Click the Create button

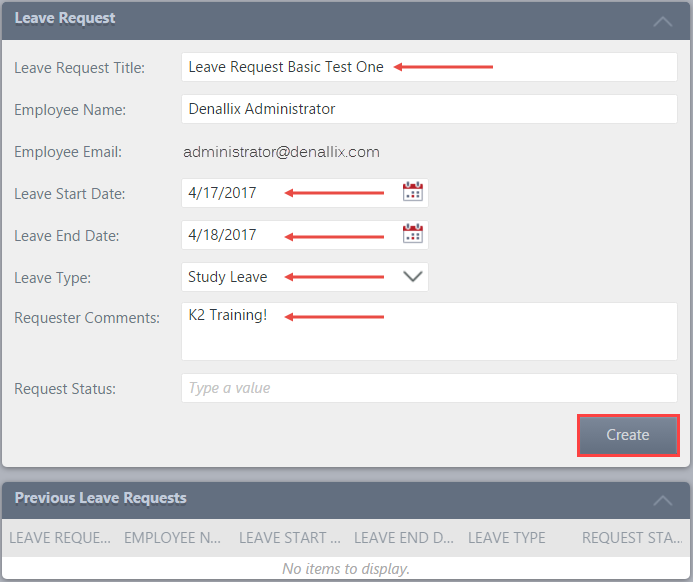(x=628, y=435)
